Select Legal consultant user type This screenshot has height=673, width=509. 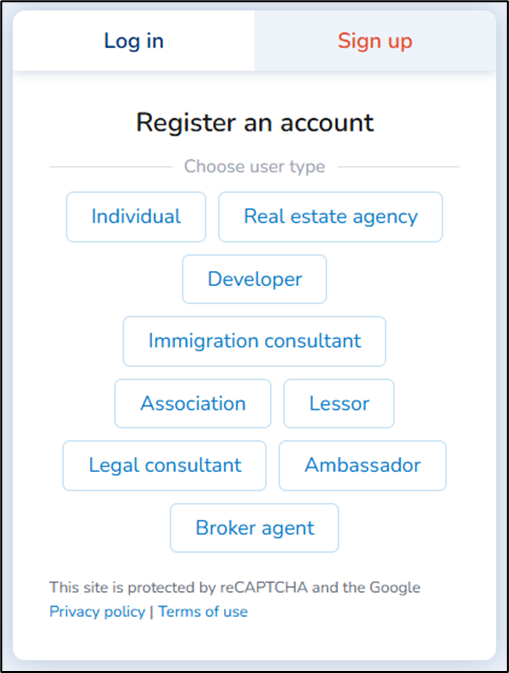tap(164, 466)
